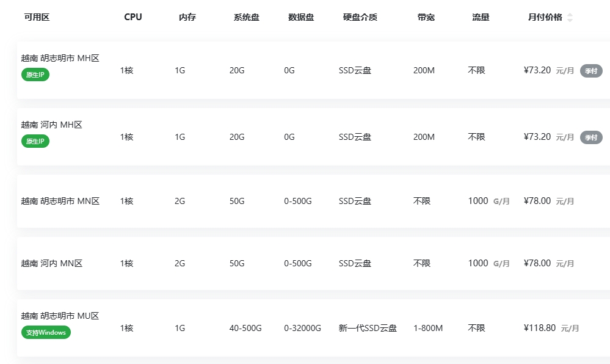Click the 原生IP badge under 河内 MH区

click(35, 141)
